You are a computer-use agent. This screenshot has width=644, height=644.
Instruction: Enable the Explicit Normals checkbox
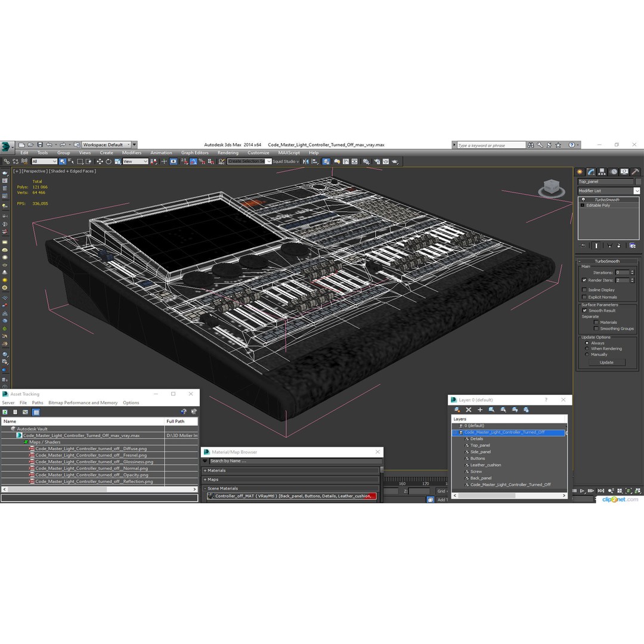click(584, 297)
